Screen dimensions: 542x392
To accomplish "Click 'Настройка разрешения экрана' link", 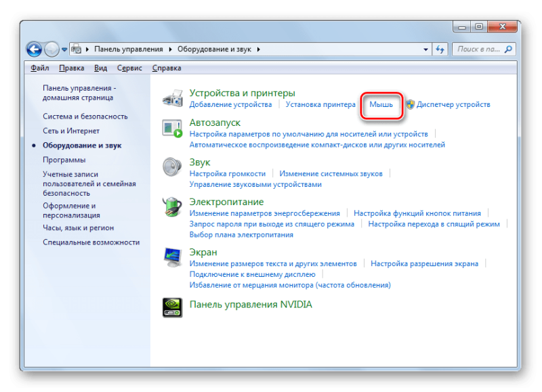I will (425, 264).
